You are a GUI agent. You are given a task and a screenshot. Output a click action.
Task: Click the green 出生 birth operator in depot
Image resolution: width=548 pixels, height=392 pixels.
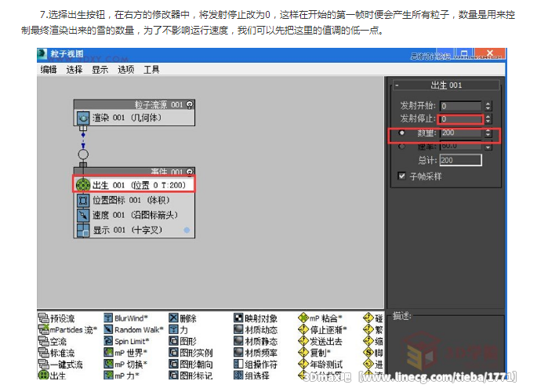[x=44, y=376]
